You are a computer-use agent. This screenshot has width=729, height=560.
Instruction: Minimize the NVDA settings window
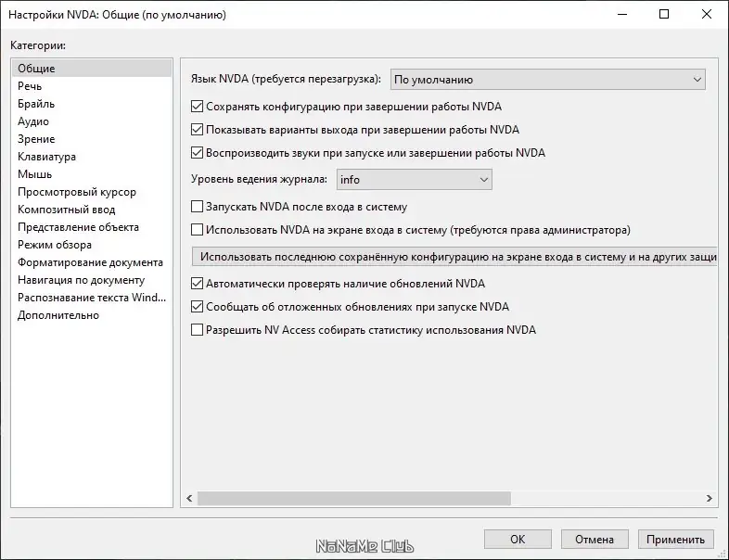622,14
